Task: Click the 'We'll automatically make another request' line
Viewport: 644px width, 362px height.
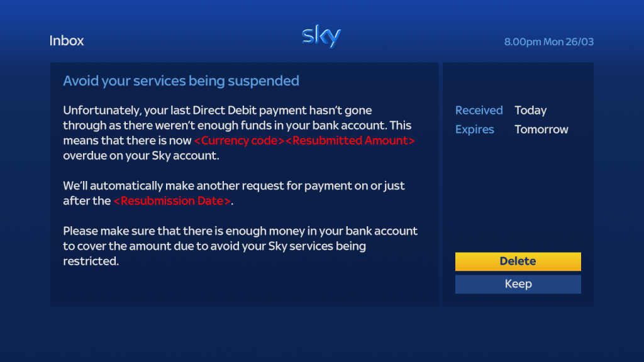Action: pyautogui.click(x=234, y=186)
